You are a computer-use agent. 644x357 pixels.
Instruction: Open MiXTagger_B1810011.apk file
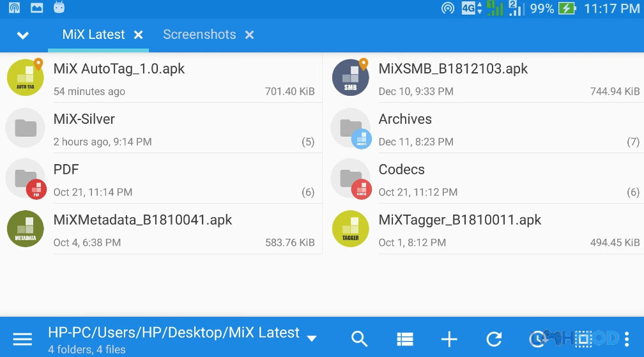483,229
